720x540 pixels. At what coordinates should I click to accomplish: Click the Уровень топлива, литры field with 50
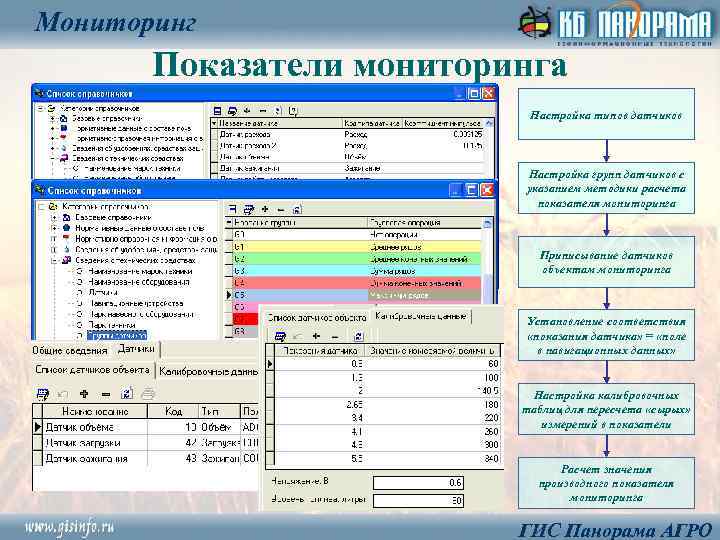point(418,501)
